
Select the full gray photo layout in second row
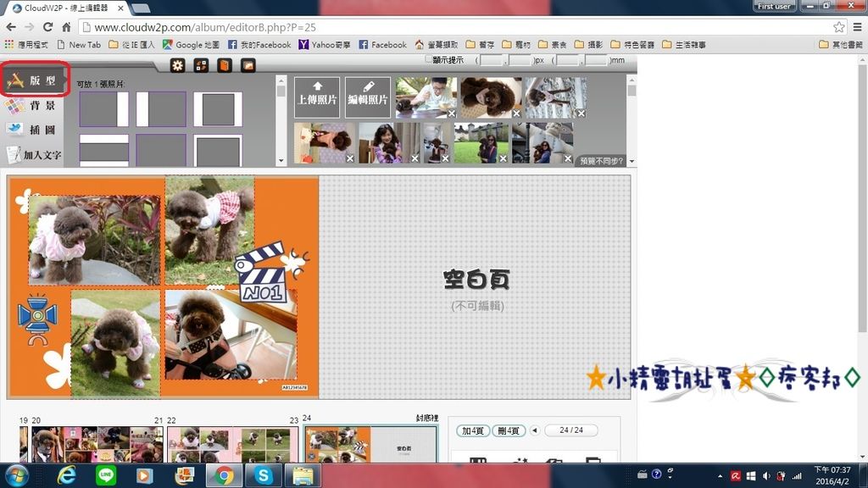click(161, 151)
